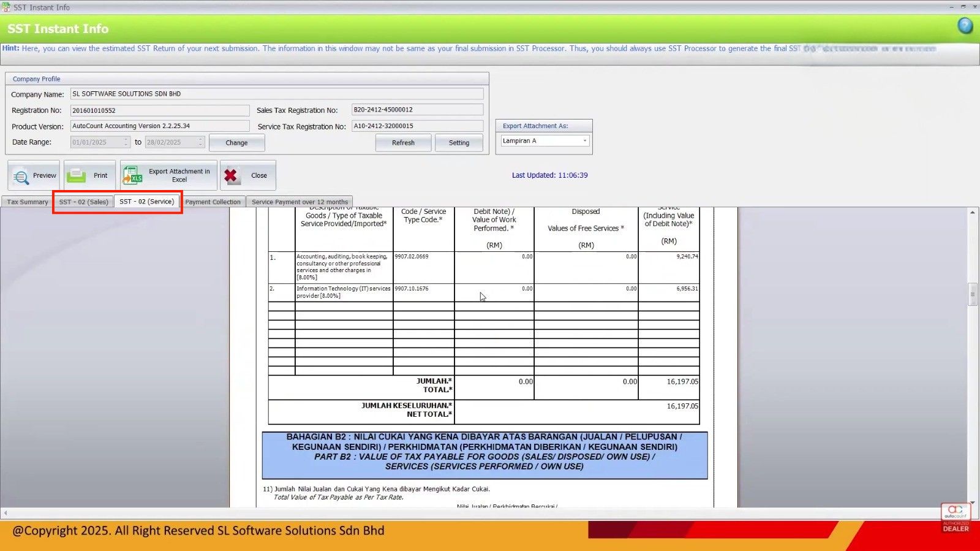Click the Product Version field

(160, 126)
